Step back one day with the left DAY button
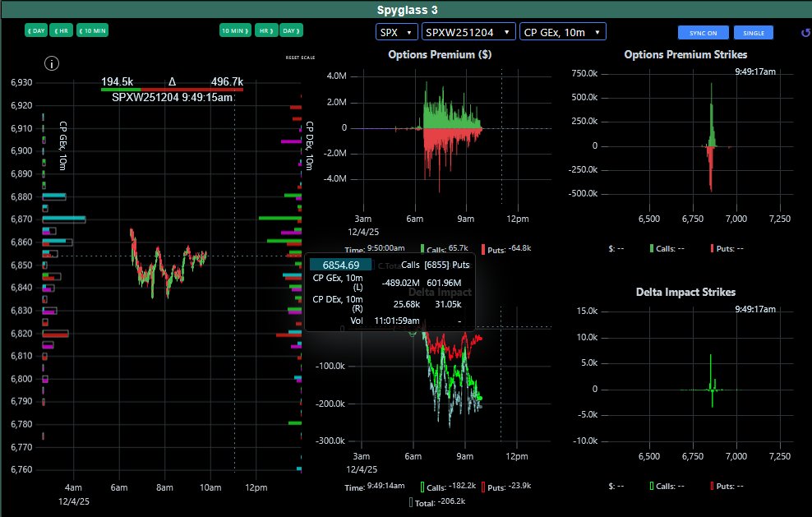The width and height of the screenshot is (812, 517). coord(35,30)
